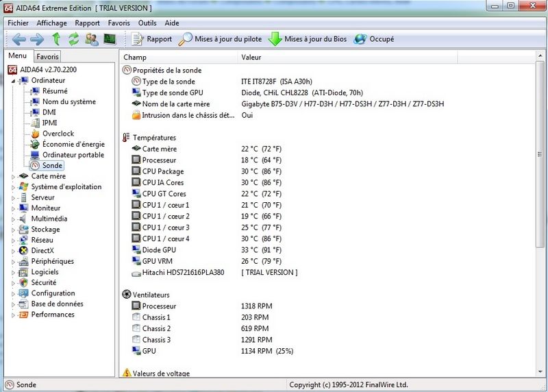Screen dimensions: 548x392
Task: Click the users icon in toolbar
Action: [x=92, y=39]
